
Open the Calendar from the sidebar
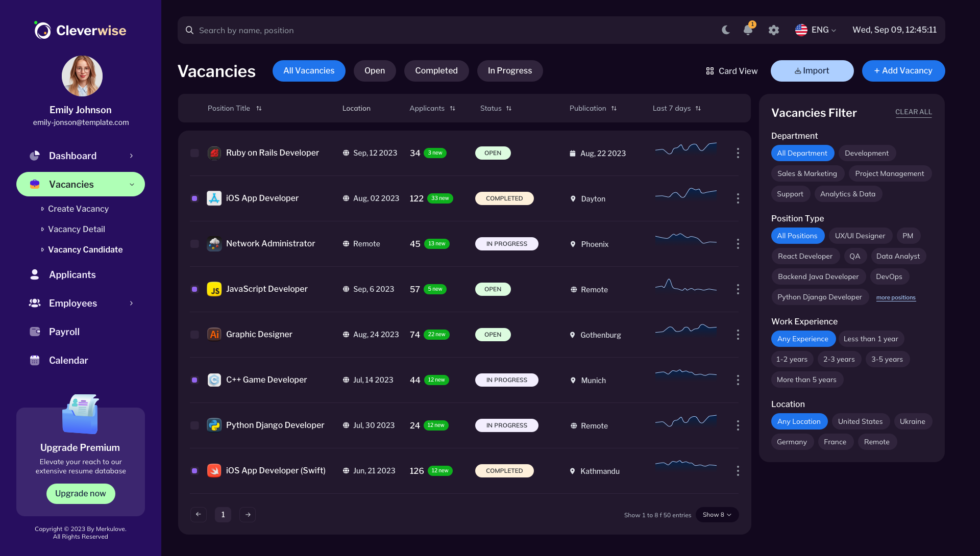tap(68, 360)
